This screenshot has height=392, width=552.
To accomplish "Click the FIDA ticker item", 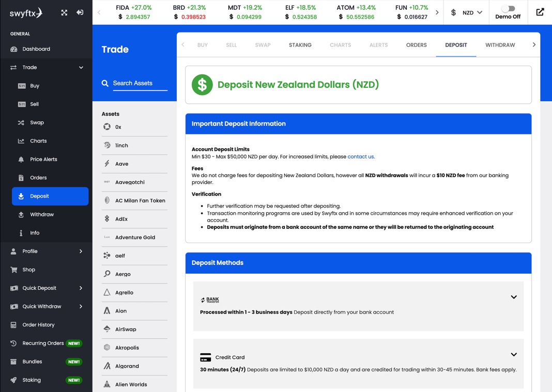I will 134,12.
